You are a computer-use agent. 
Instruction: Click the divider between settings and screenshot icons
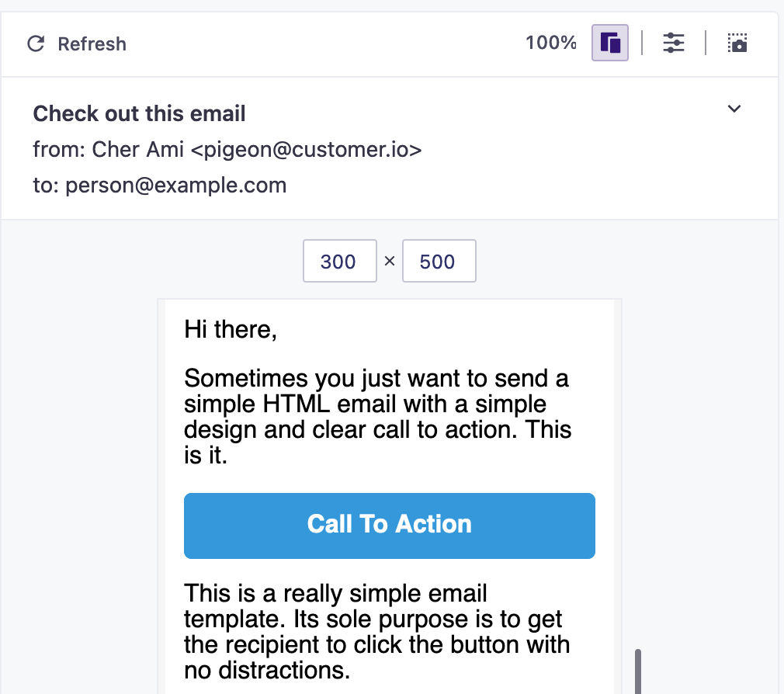coord(706,43)
